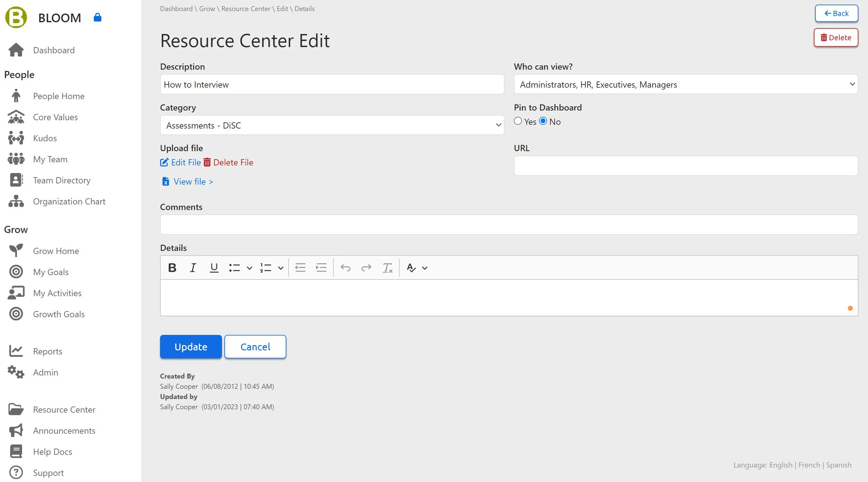Click the Update button

click(x=191, y=346)
